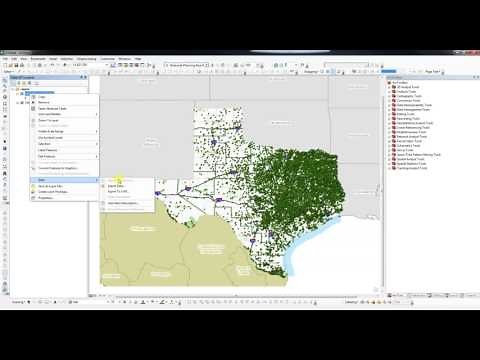Select the Editing Tools entry
This screenshot has height=360, width=480.
tap(405, 114)
